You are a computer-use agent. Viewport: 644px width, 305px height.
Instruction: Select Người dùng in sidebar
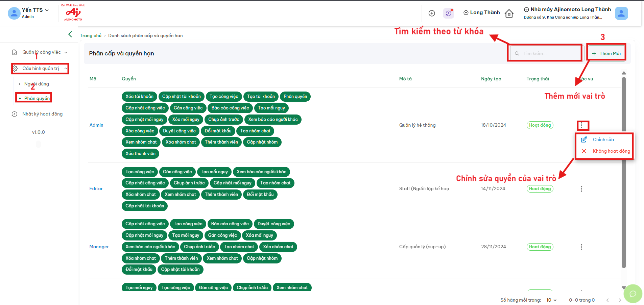click(37, 84)
